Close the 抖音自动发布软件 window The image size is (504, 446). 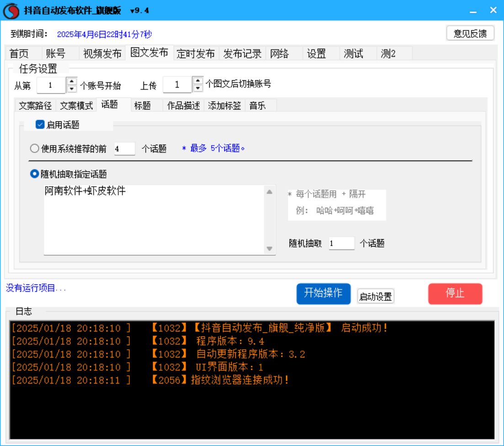point(493,10)
